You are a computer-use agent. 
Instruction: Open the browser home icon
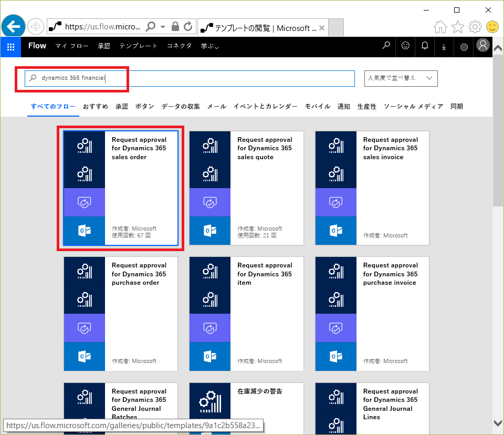(x=440, y=27)
